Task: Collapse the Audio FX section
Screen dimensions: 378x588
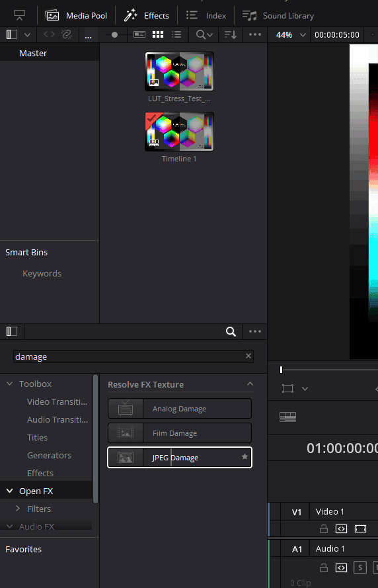Action: pyautogui.click(x=10, y=526)
